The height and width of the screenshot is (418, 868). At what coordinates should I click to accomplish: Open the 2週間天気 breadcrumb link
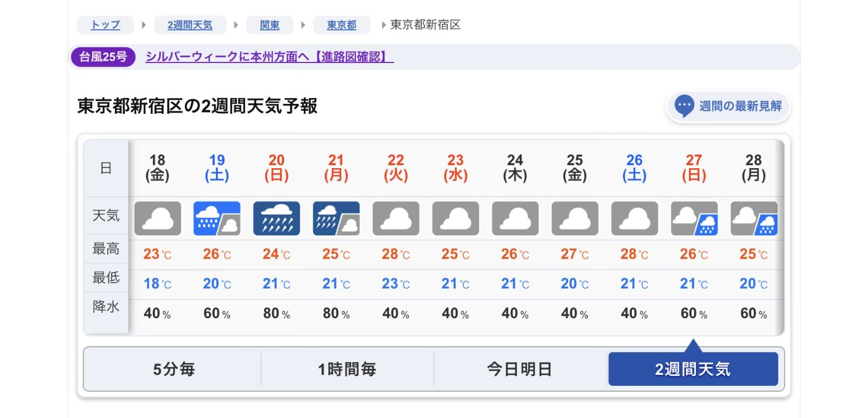pyautogui.click(x=190, y=25)
